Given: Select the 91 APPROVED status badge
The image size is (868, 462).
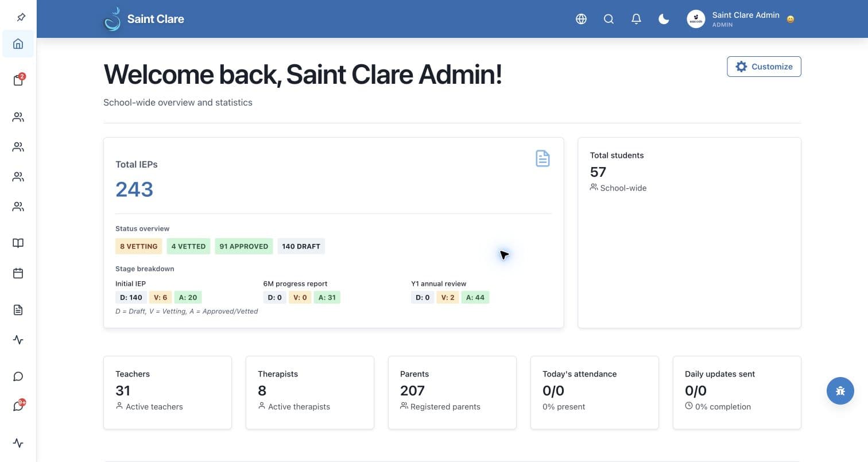Looking at the screenshot, I should pos(244,246).
